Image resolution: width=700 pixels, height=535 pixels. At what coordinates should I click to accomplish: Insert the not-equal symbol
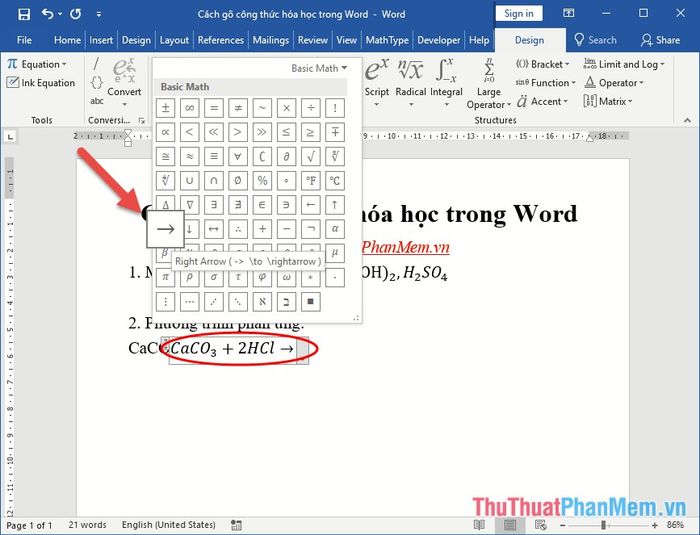pos(238,108)
